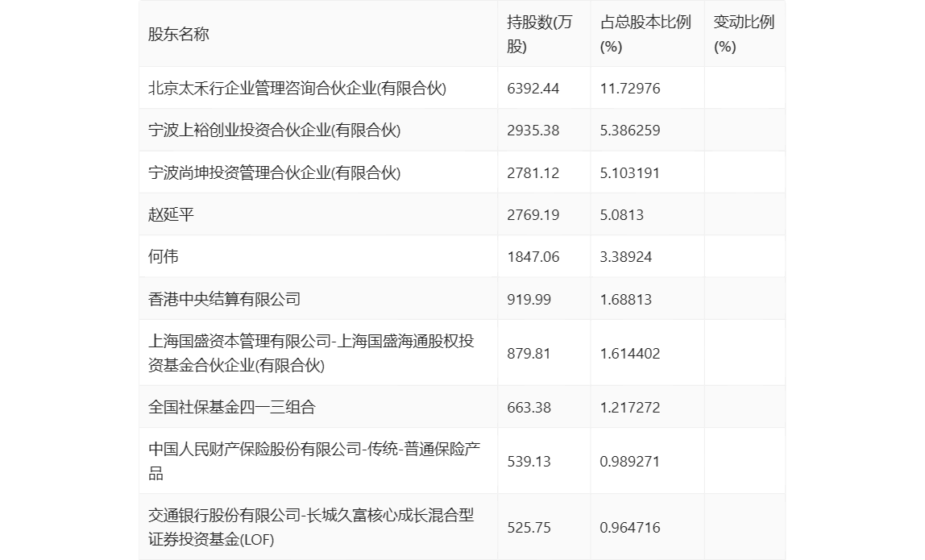Select shareholder 上海国盛资本管理有限公司-上海国盛海通股权投资基金
925x560 pixels.
(x=311, y=354)
